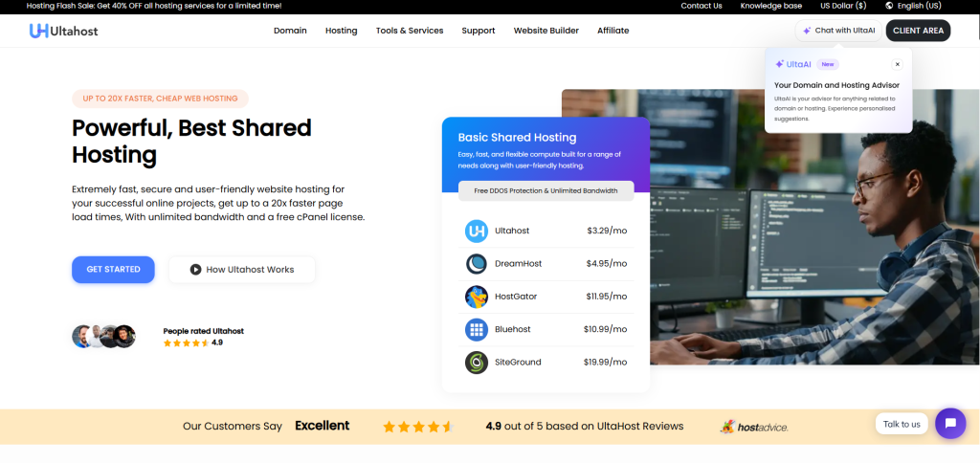Screen dimensions: 980x463
Task: Click the play icon in How Ultahost Works
Action: [x=195, y=270]
